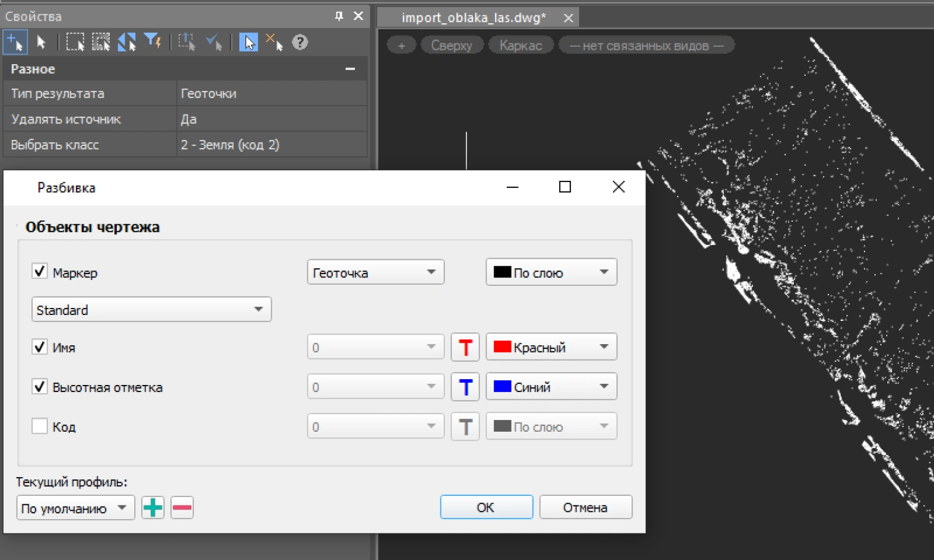This screenshot has height=560, width=934.
Task: Open the Геоточка marker type dropdown
Action: 375,273
